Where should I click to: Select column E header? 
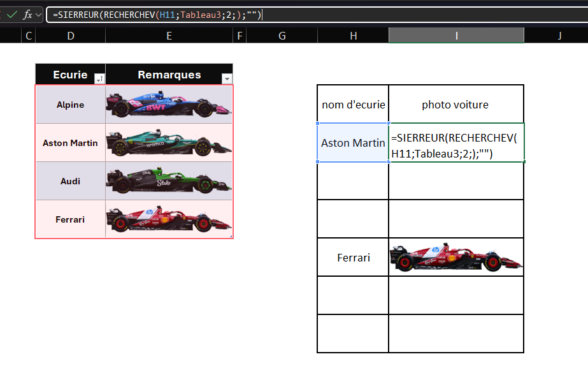pos(169,36)
